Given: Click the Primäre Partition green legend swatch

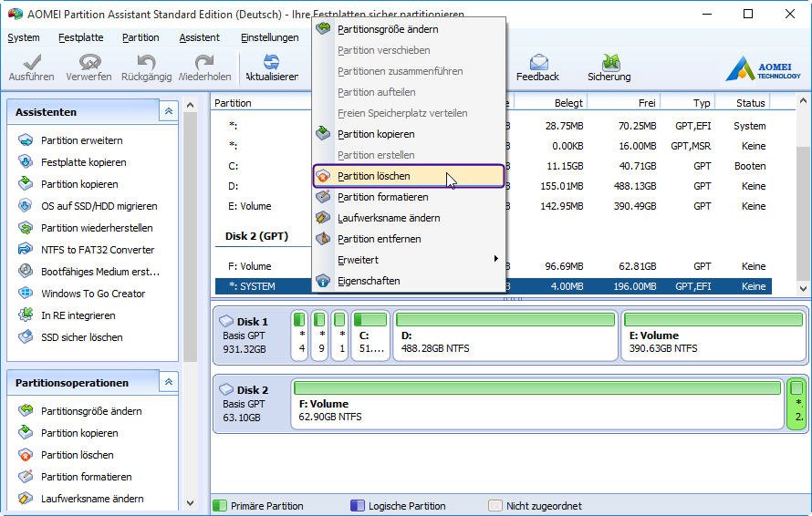Looking at the screenshot, I should pos(220,506).
